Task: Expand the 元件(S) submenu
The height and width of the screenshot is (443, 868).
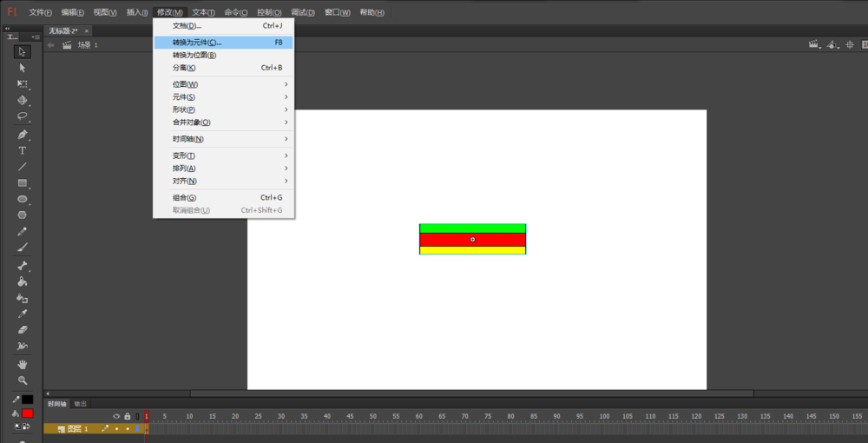Action: (224, 97)
